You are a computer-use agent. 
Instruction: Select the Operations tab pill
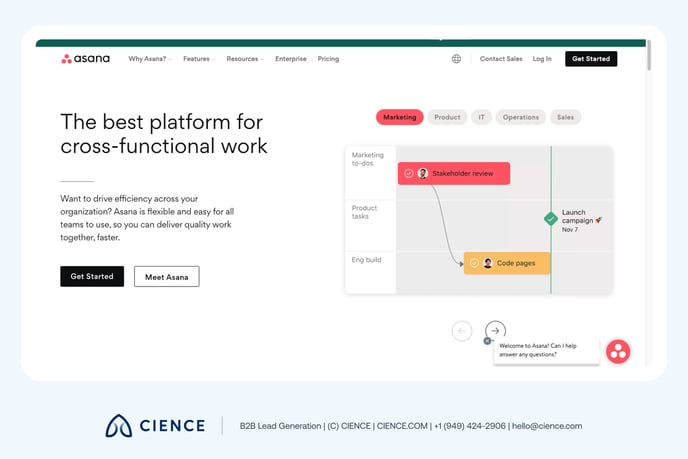520,117
